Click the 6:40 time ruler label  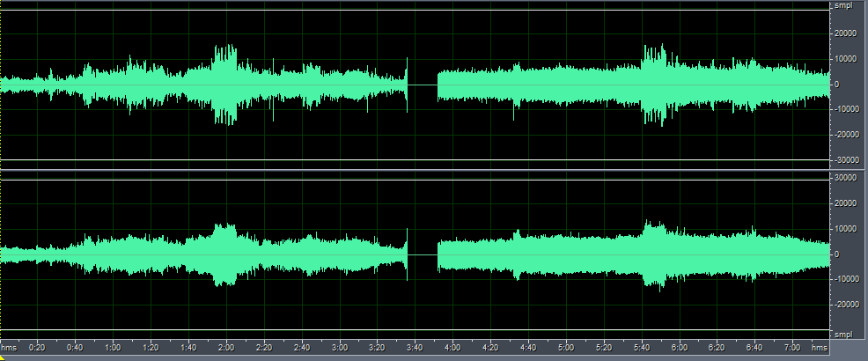pyautogui.click(x=754, y=348)
